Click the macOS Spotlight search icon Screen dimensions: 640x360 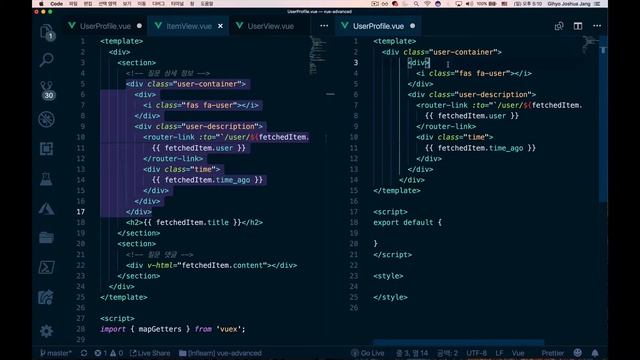tap(416, 4)
